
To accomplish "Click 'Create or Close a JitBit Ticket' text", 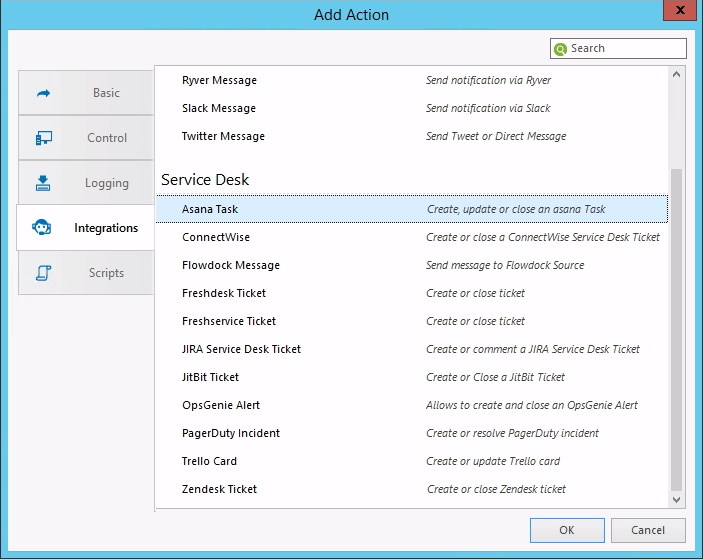I will pyautogui.click(x=495, y=377).
